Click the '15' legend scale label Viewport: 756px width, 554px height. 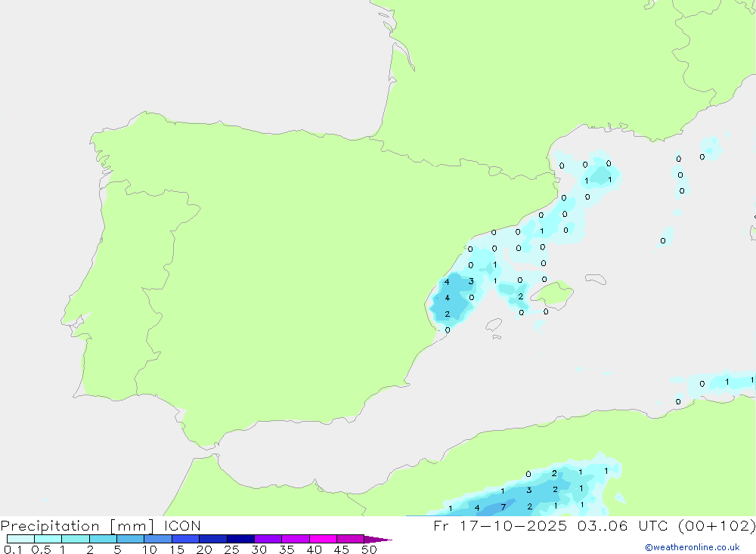[x=177, y=549]
